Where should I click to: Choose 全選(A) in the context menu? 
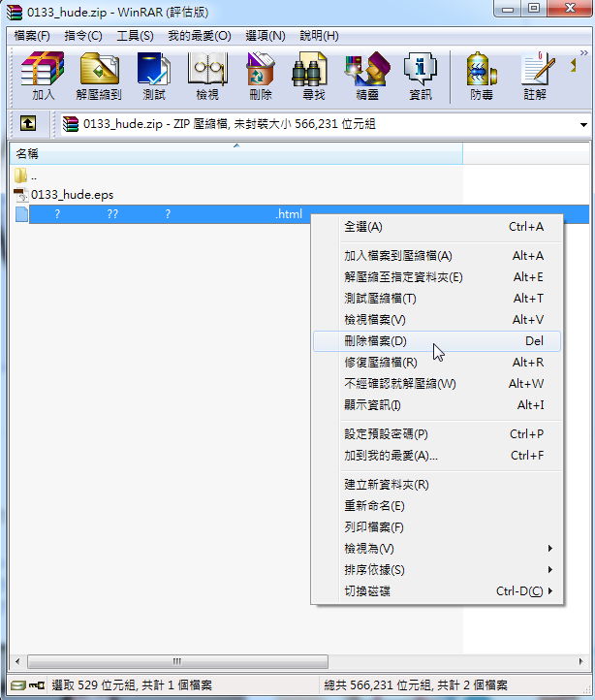pos(437,227)
